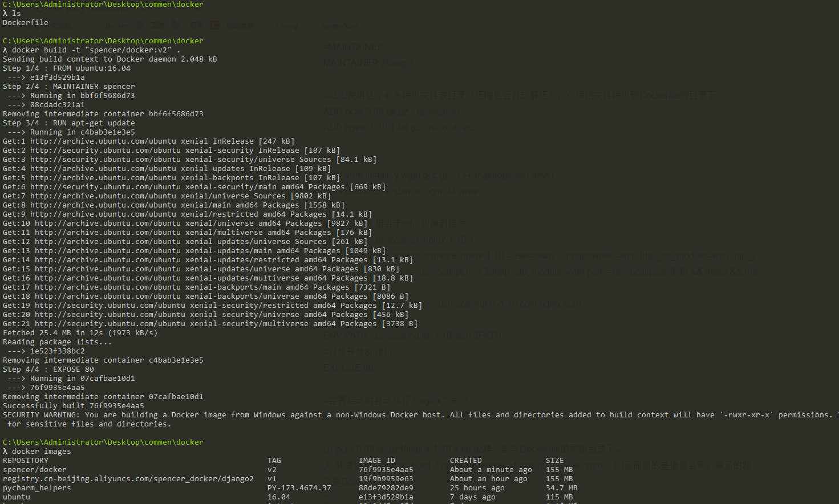
Task: Click the REPOSITORY column header
Action: tap(26, 461)
